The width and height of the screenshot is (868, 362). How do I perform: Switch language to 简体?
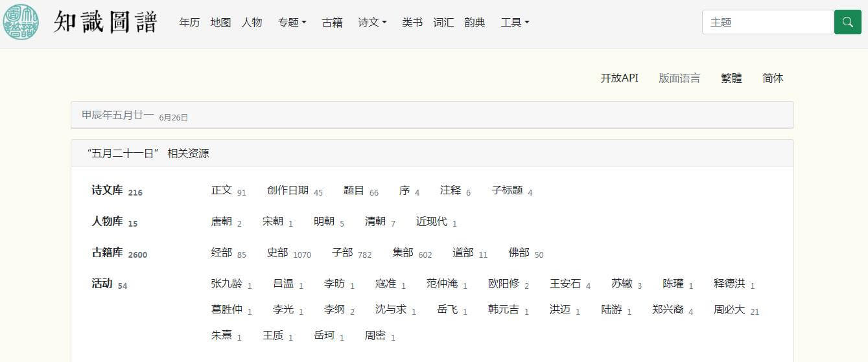pyautogui.click(x=773, y=78)
